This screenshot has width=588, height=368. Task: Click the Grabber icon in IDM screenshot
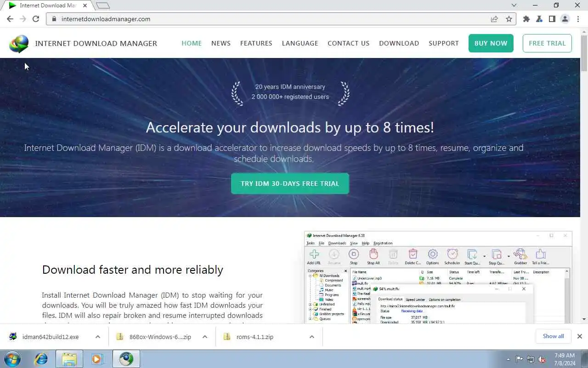[x=520, y=257]
